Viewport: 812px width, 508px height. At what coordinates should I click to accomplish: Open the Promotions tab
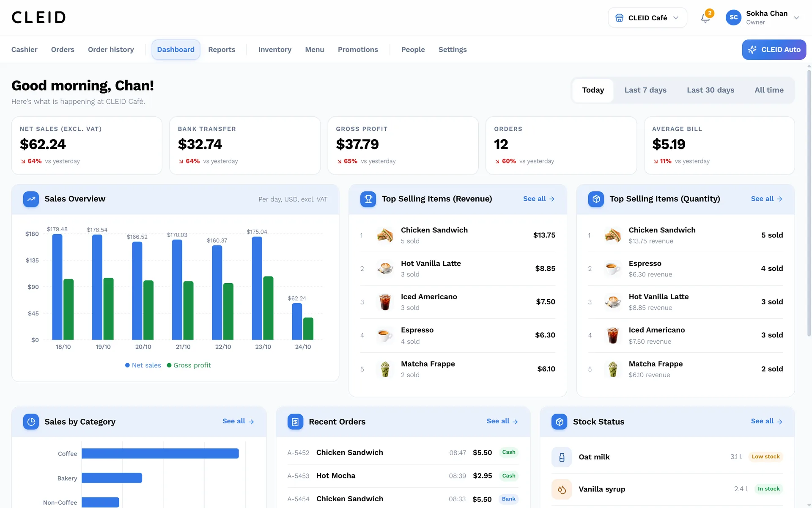[x=358, y=50]
